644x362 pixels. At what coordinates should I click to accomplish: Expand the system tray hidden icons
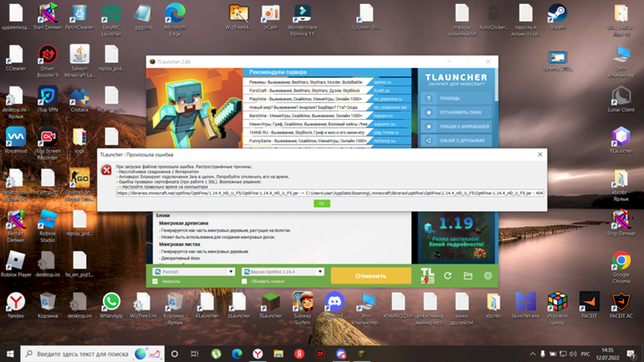pos(532,354)
